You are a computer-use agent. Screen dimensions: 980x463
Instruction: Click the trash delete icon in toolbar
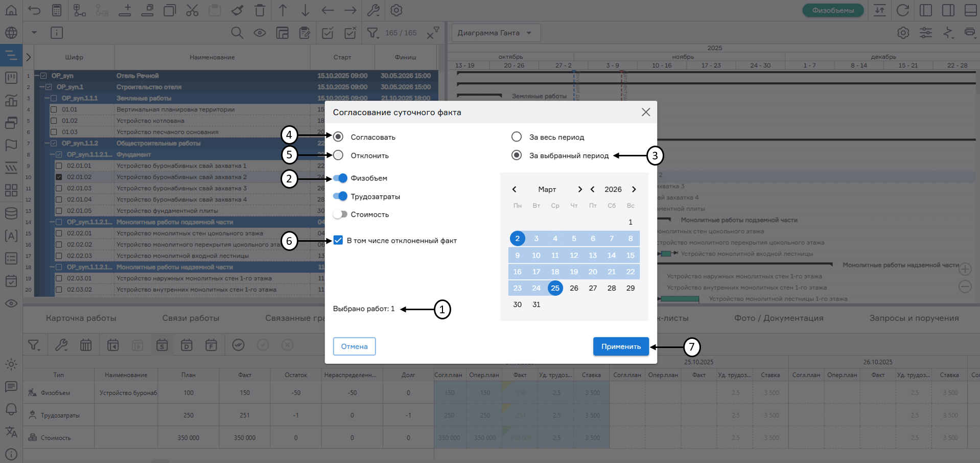click(x=260, y=10)
